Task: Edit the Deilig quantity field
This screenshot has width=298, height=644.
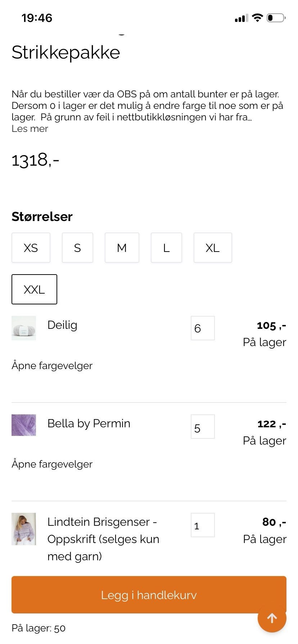Action: point(203,328)
